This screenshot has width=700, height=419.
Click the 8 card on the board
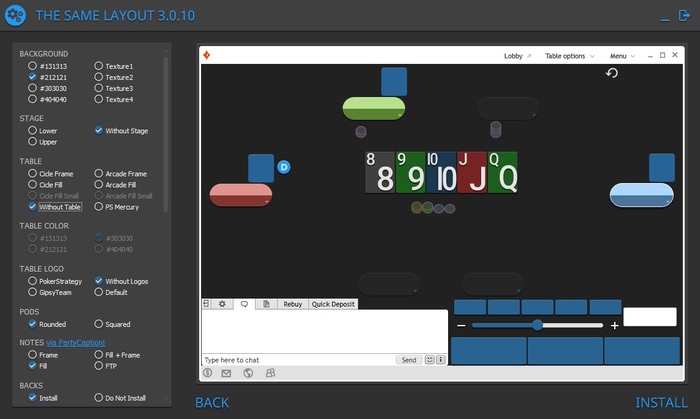[379, 172]
